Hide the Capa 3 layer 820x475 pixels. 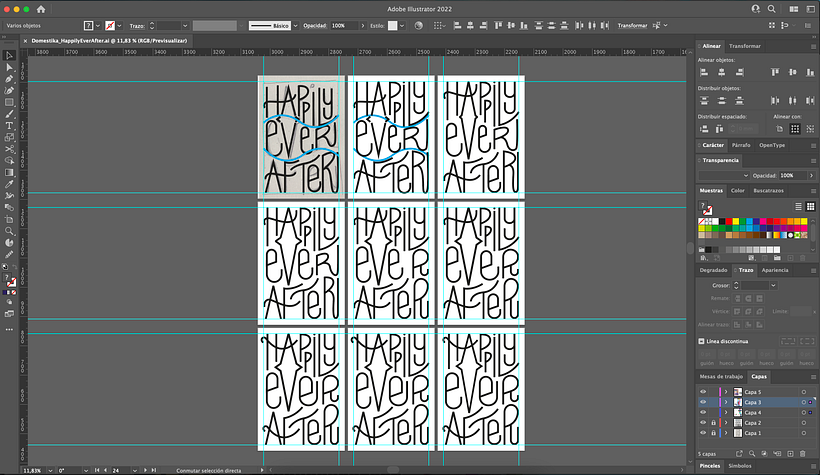click(703, 402)
